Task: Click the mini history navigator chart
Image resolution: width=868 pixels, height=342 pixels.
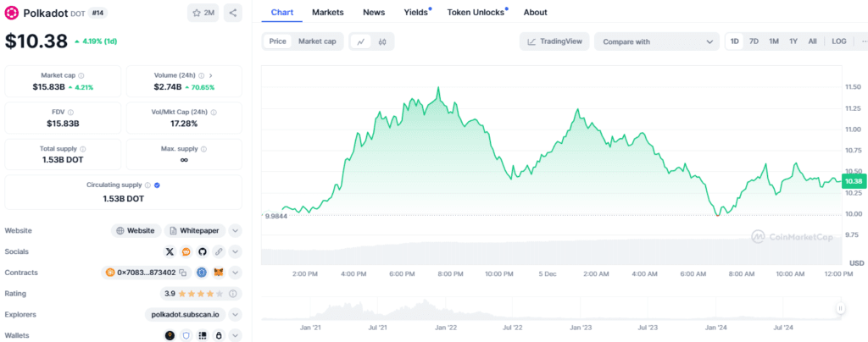Action: click(551, 308)
